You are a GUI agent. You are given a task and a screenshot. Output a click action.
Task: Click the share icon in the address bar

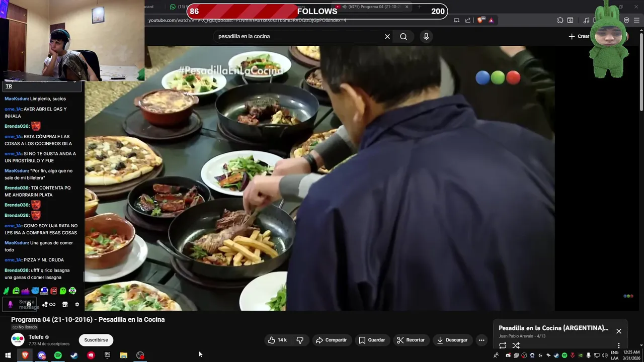click(x=467, y=20)
